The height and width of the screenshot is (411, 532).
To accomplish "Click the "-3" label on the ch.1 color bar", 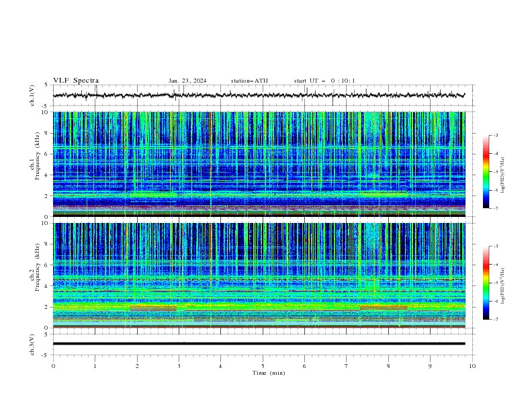I will tap(496, 135).
